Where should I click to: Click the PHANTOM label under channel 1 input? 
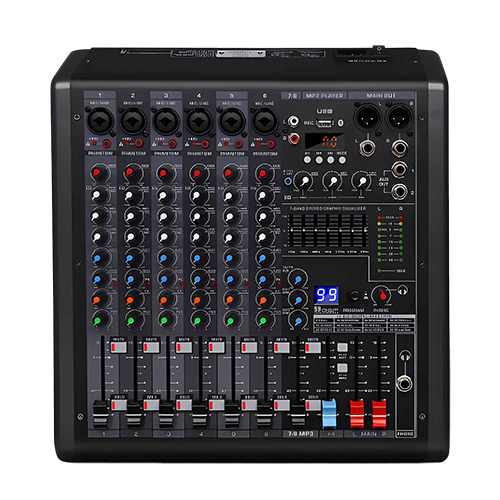[x=100, y=153]
